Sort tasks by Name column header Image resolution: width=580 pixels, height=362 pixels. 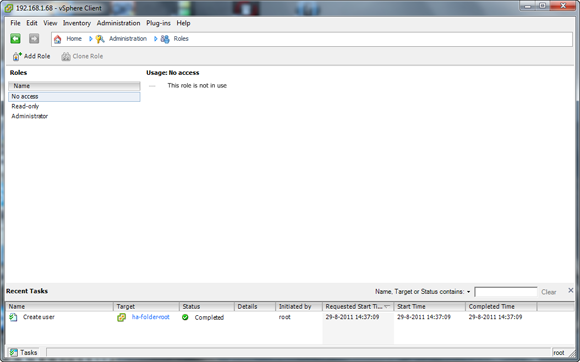coord(60,307)
